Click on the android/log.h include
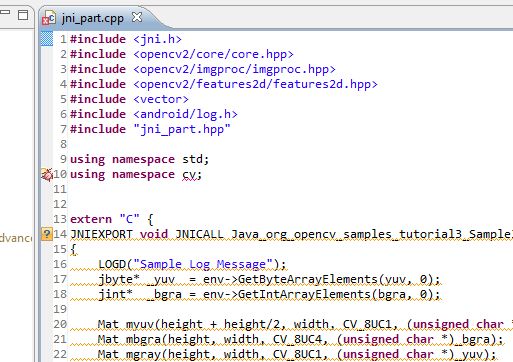Image resolution: width=513 pixels, height=362 pixels. click(185, 114)
